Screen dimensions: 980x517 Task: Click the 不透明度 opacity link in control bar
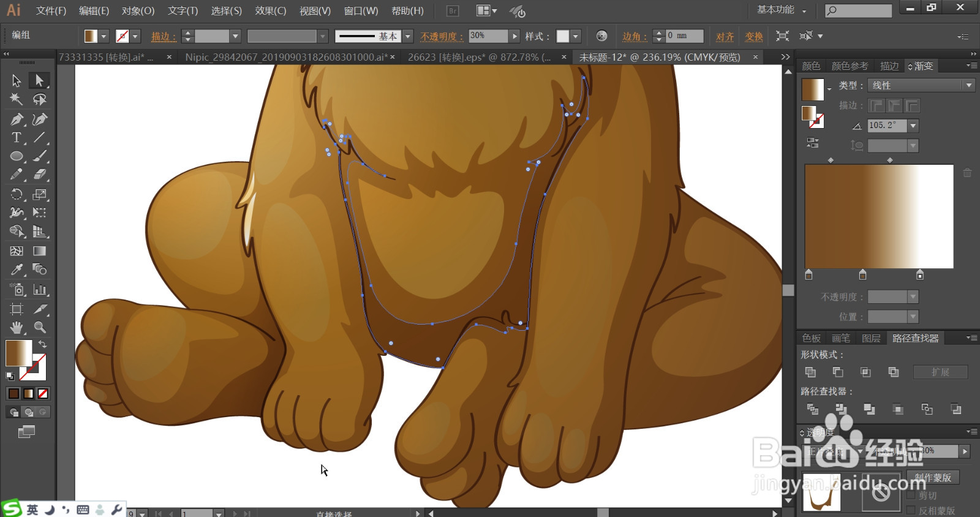click(441, 36)
